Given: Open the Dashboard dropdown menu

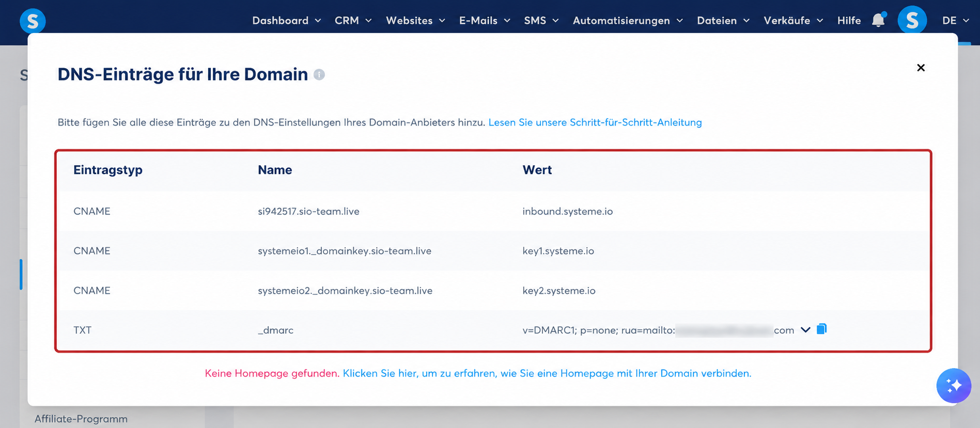Looking at the screenshot, I should [x=287, y=21].
